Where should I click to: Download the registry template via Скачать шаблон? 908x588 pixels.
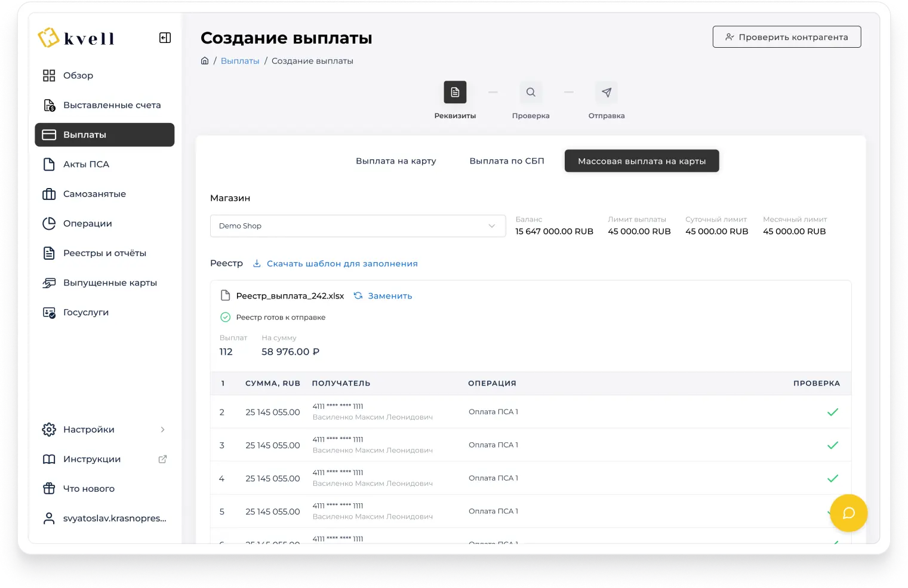tap(341, 264)
